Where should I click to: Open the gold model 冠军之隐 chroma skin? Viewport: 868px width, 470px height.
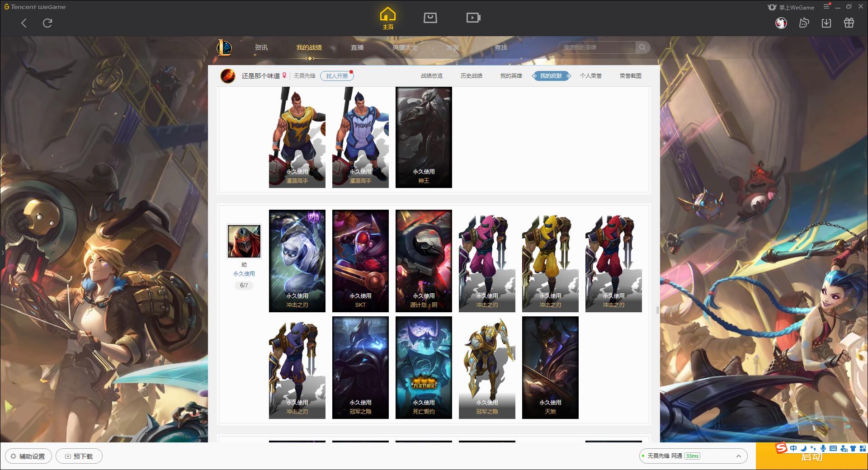tap(487, 367)
